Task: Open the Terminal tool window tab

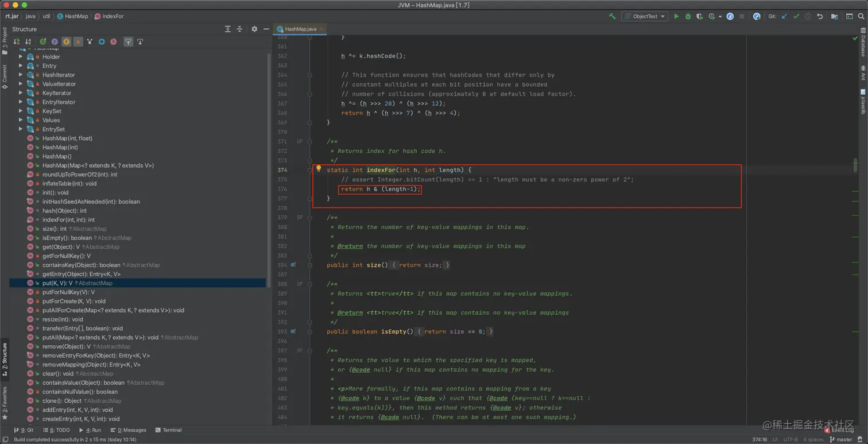Action: (x=168, y=430)
